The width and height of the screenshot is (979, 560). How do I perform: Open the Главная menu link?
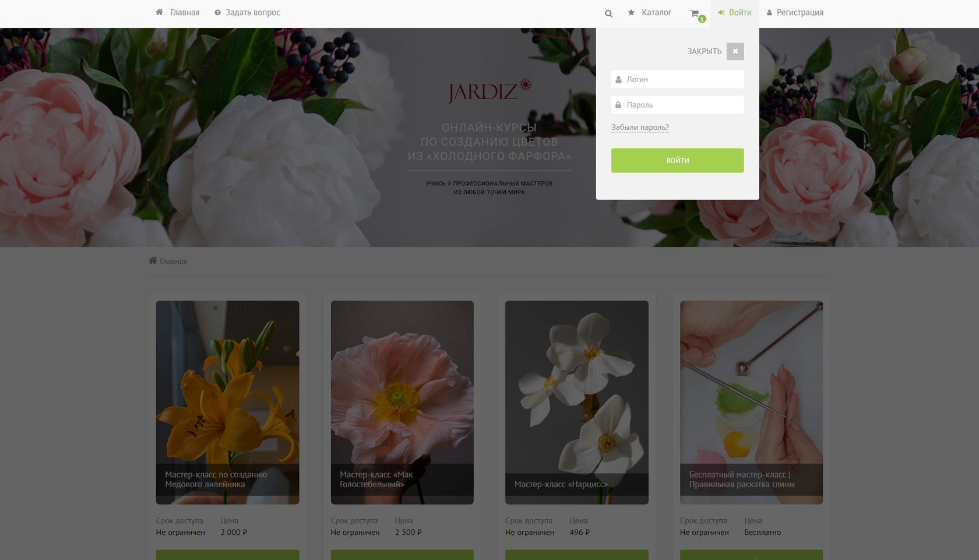[x=185, y=12]
